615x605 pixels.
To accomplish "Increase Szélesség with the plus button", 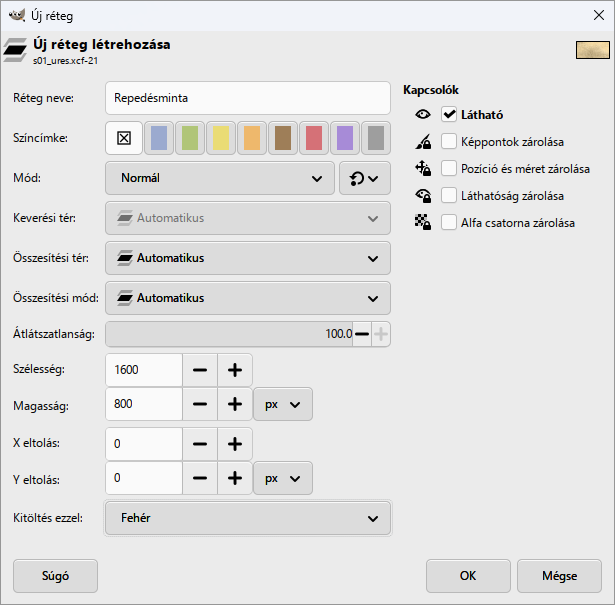I will coord(235,370).
